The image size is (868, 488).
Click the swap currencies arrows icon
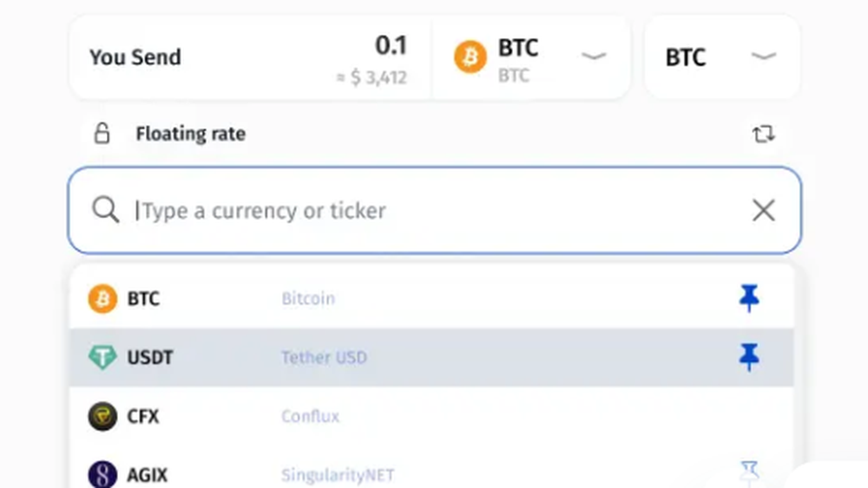coord(763,134)
